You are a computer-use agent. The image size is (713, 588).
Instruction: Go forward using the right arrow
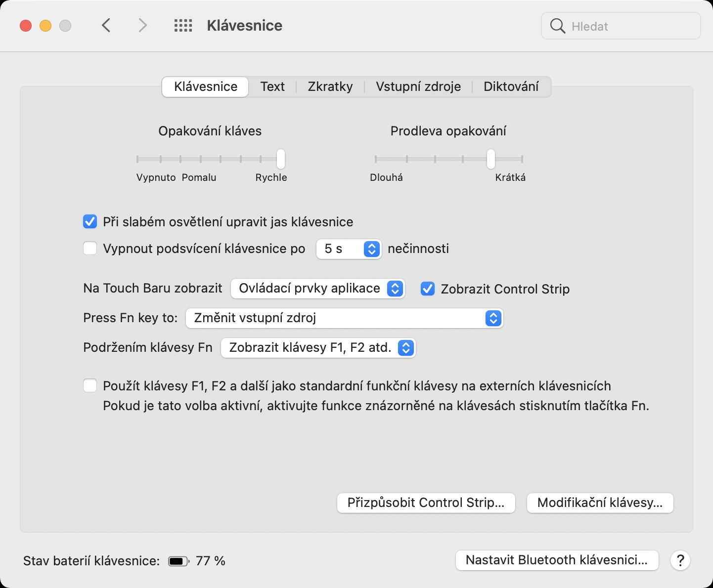point(142,26)
